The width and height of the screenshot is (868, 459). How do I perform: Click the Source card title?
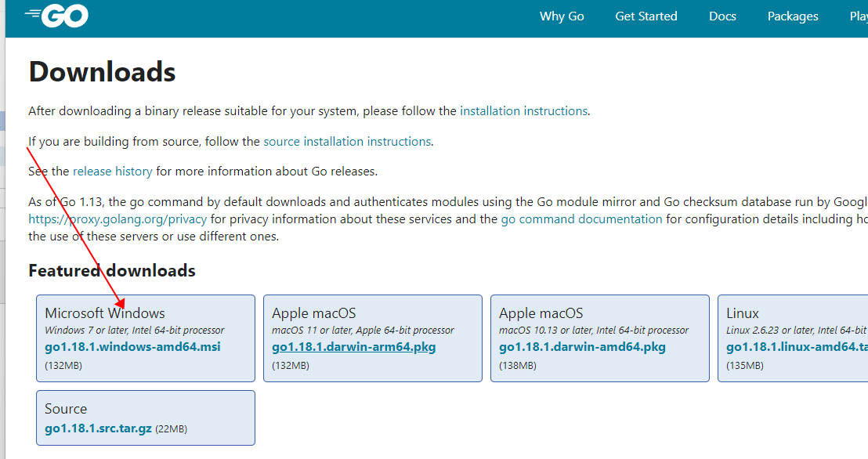(66, 409)
